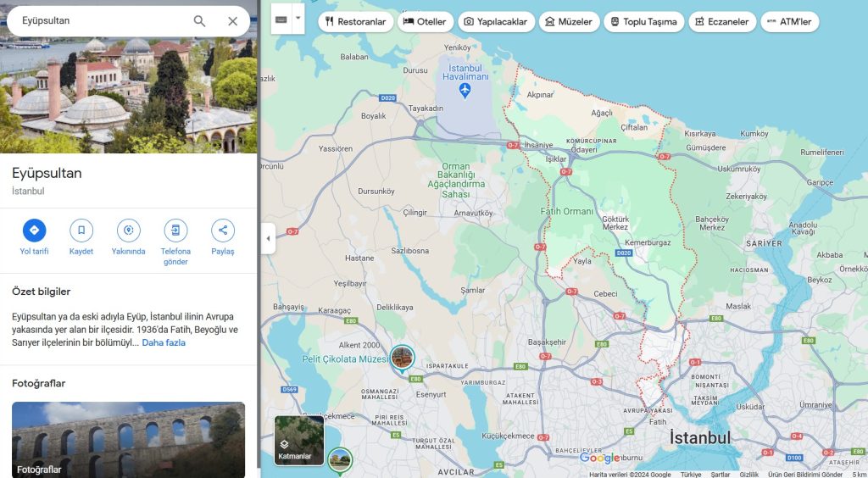Click the Üsküdar map label
The height and width of the screenshot is (478, 868).
tap(751, 407)
